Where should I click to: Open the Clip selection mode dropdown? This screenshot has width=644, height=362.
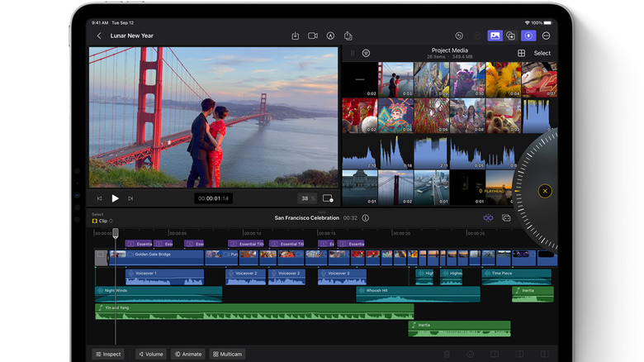coord(102,221)
